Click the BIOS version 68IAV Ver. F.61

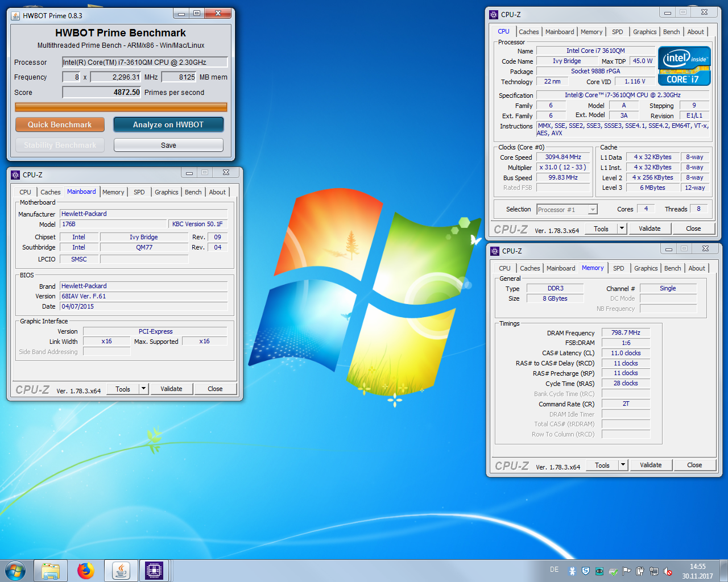click(x=144, y=296)
